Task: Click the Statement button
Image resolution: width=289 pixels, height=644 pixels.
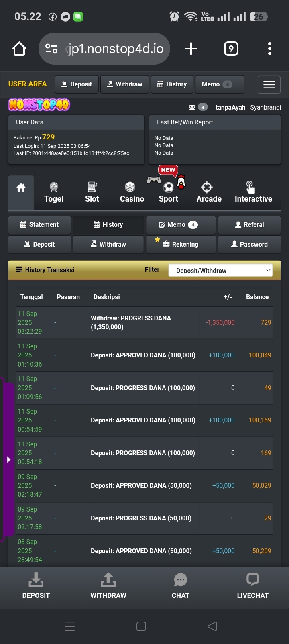Action: coord(39,225)
